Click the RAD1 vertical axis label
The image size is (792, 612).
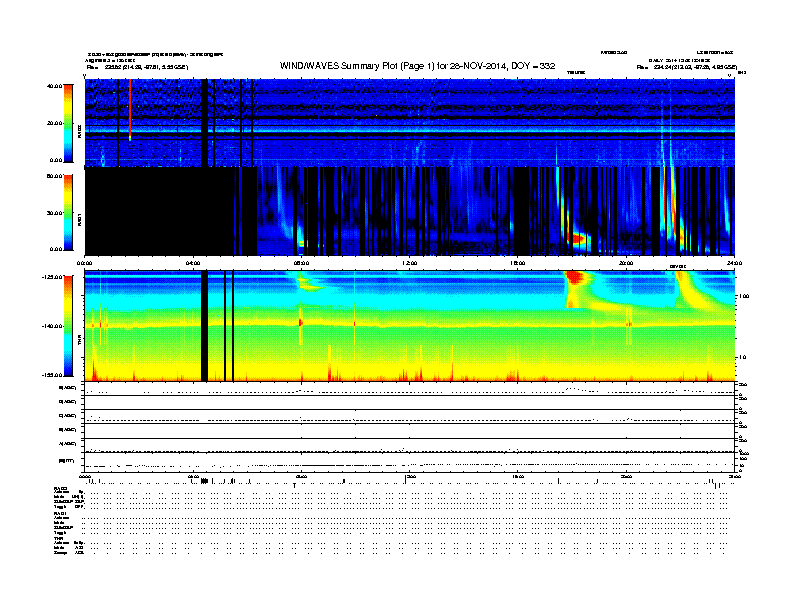pos(79,219)
